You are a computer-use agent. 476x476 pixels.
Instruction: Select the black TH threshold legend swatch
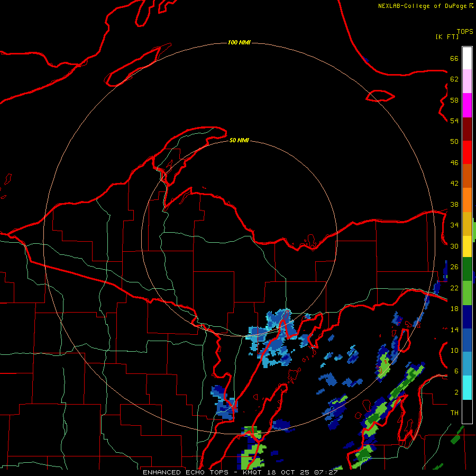click(467, 411)
